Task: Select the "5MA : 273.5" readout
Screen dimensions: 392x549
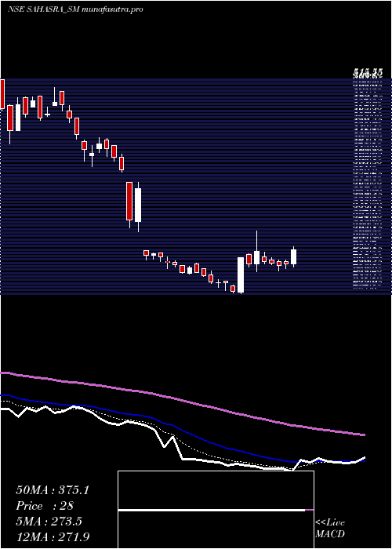Action: coord(49,522)
